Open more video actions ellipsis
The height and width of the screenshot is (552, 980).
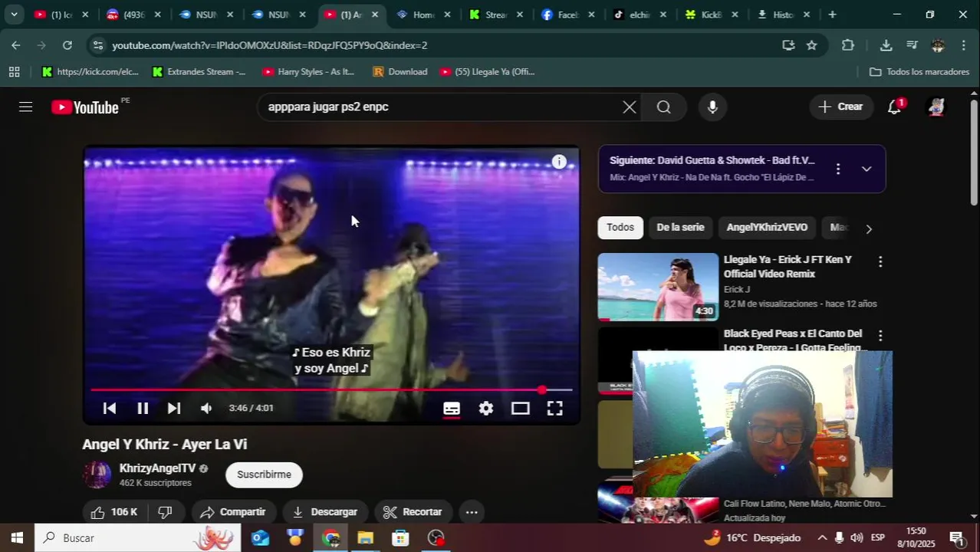tap(472, 512)
